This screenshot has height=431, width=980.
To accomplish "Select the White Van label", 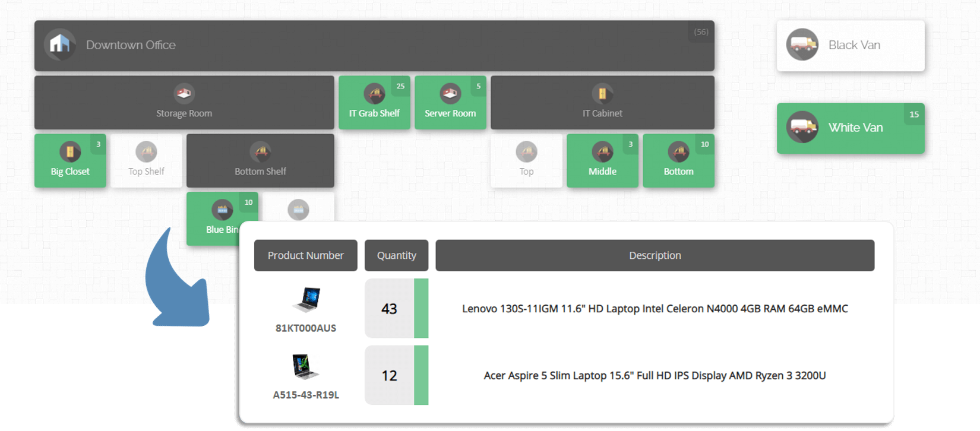I will tap(855, 128).
